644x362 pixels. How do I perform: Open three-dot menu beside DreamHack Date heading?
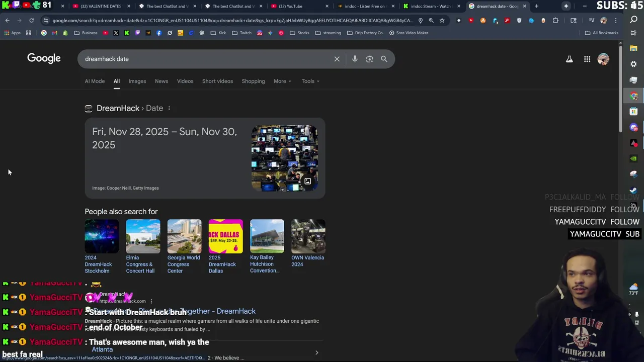coord(169,108)
